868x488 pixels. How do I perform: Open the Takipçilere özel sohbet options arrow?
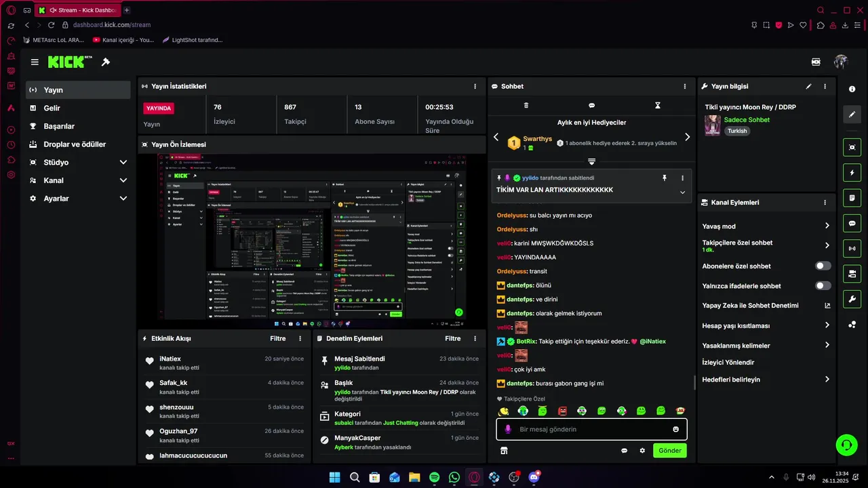pos(827,245)
